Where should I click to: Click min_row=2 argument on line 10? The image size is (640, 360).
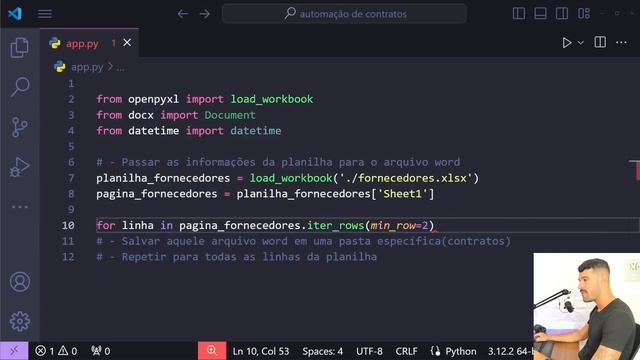pyautogui.click(x=399, y=225)
